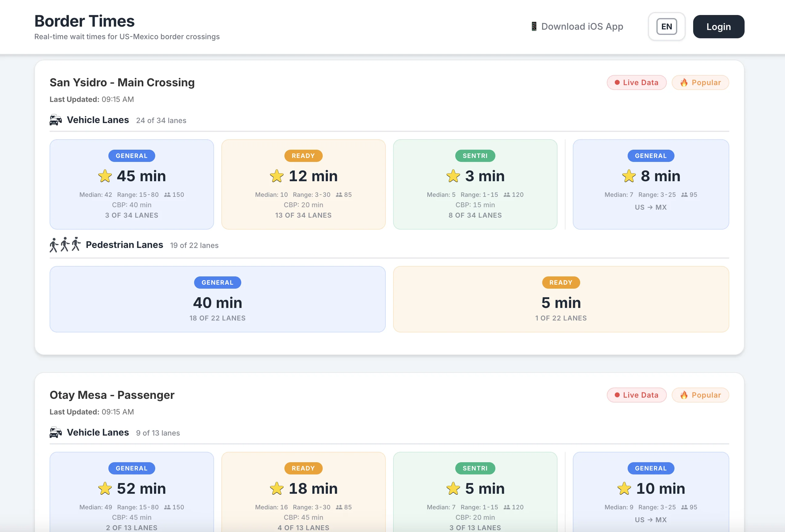This screenshot has height=532, width=785.
Task: Select the car icon on Otay Mesa Vehicle Lanes
Action: (x=55, y=432)
